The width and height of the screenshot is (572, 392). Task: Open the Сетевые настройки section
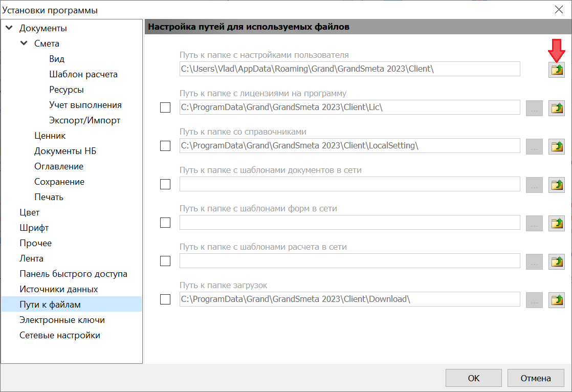pos(60,335)
